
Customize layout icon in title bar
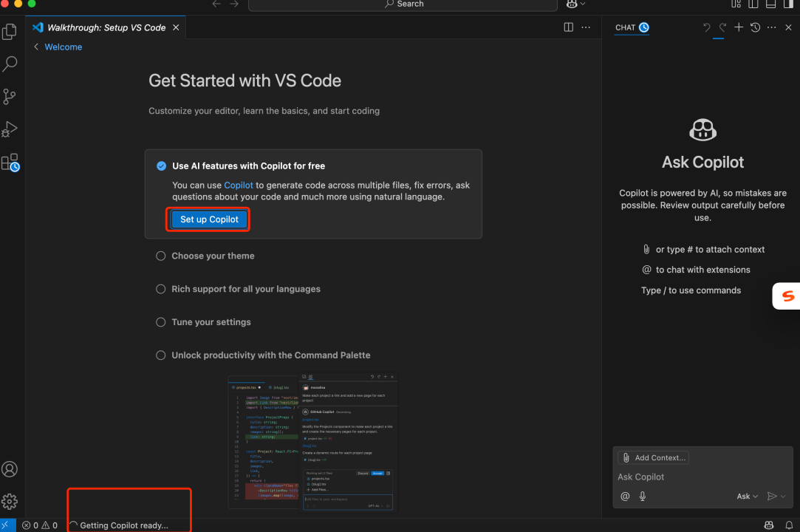click(x=736, y=4)
